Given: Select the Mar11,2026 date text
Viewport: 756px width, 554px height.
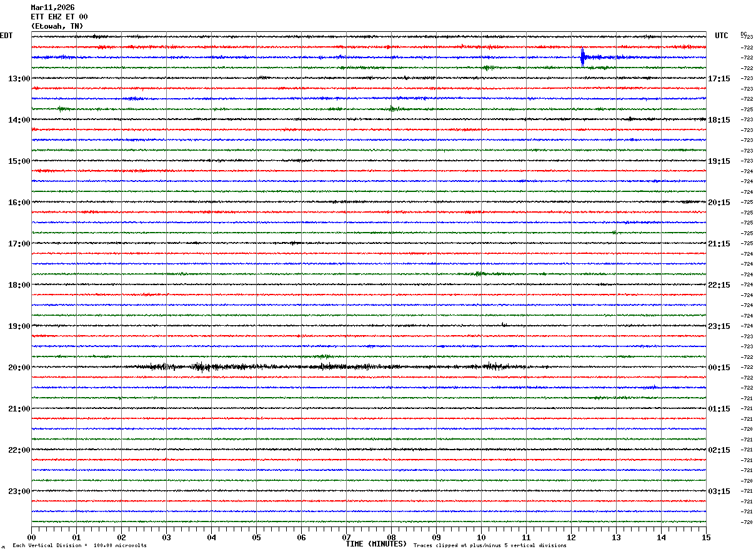Looking at the screenshot, I should point(52,8).
